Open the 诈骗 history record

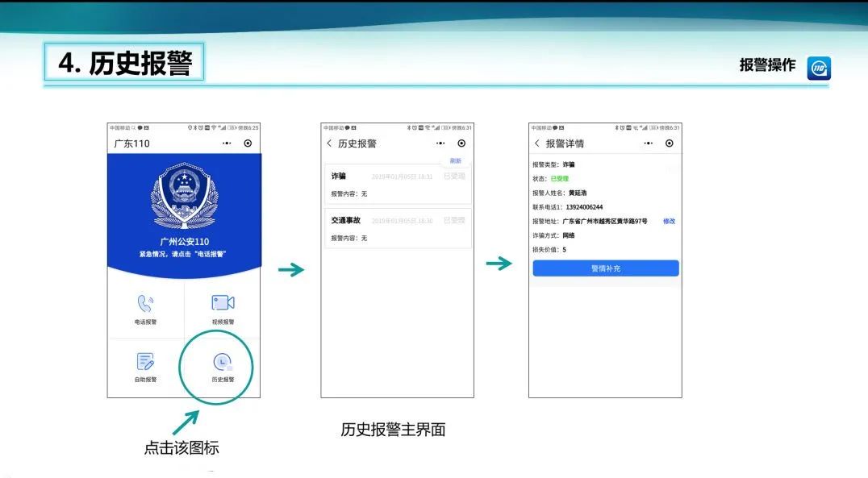397,185
